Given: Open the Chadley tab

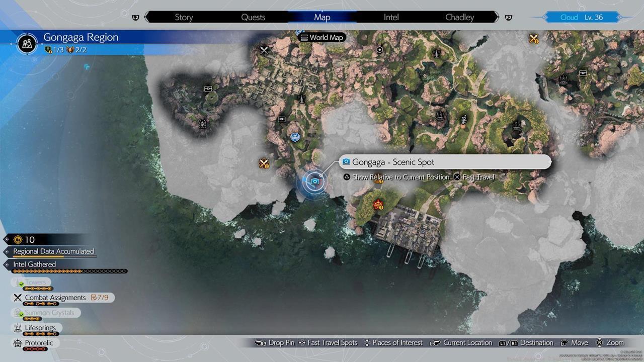Looking at the screenshot, I should click(x=459, y=17).
